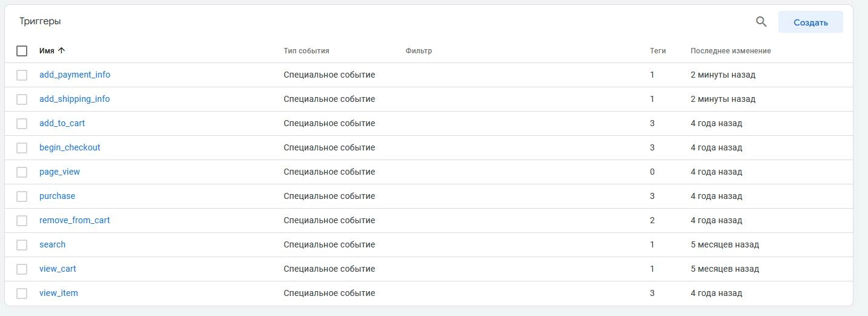868x316 pixels.
Task: Open the add_to_cart trigger
Action: 62,123
